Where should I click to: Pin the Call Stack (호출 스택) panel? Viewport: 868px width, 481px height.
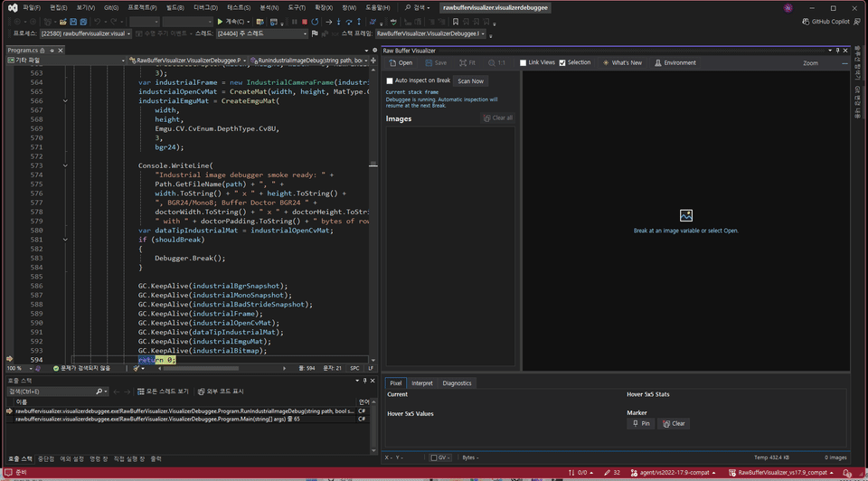[364, 381]
